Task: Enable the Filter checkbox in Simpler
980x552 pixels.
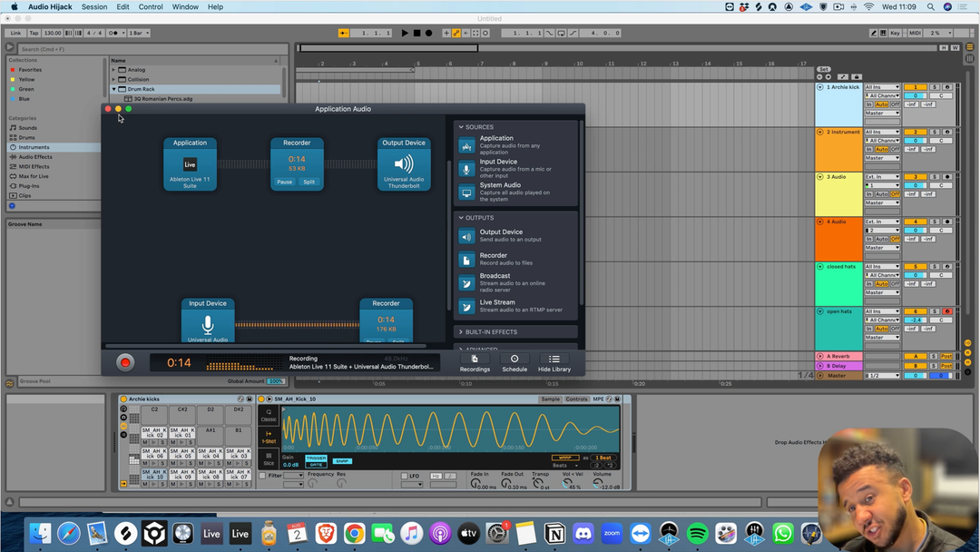Action: pos(263,476)
